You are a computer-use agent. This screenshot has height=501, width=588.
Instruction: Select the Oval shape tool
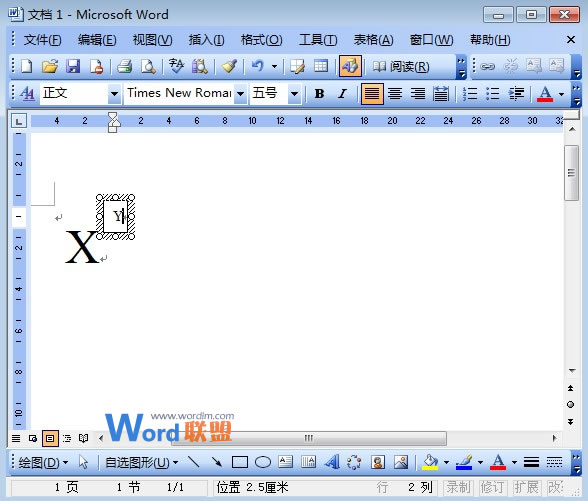click(263, 462)
